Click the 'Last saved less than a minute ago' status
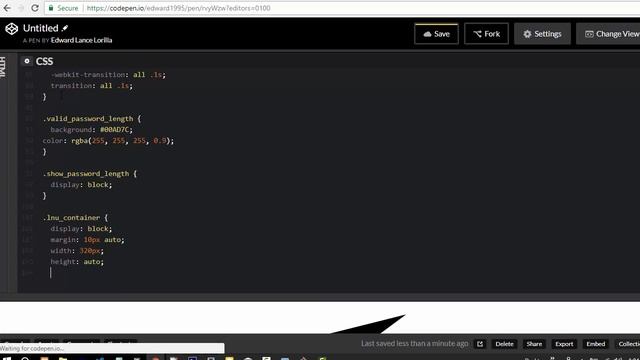The width and height of the screenshot is (640, 360). click(x=415, y=344)
